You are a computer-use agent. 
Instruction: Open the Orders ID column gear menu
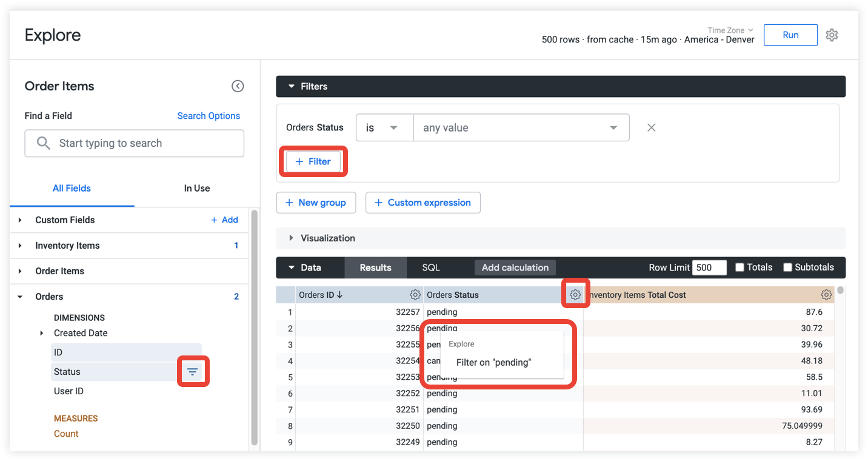coord(415,295)
